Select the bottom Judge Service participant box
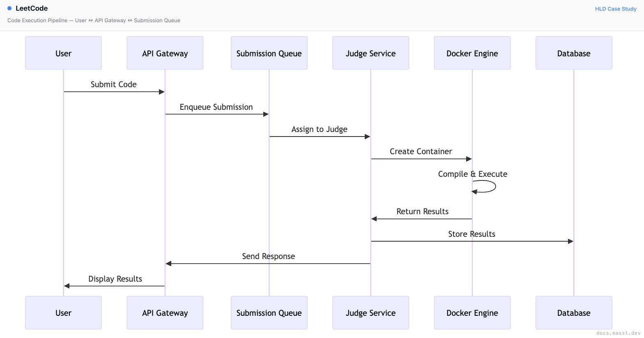 pos(371,313)
